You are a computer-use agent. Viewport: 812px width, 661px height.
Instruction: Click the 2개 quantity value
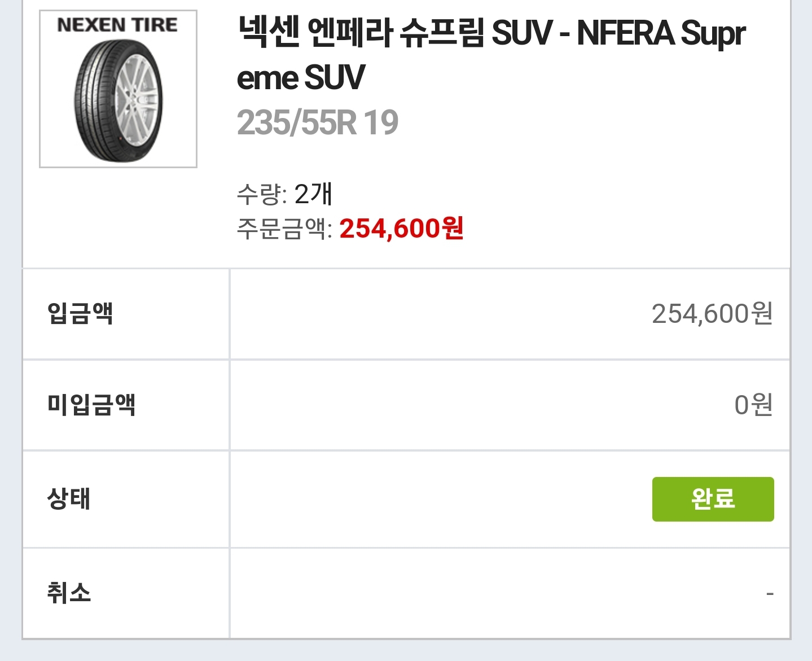[313, 194]
